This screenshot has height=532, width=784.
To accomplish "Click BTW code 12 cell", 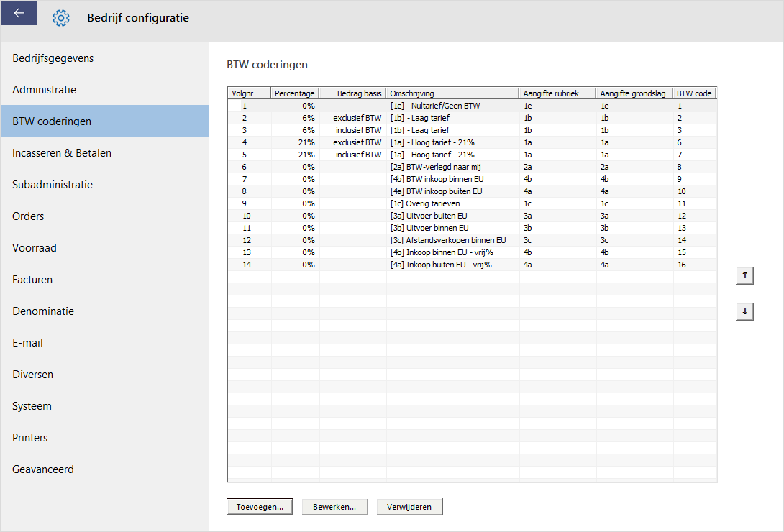I will (695, 216).
